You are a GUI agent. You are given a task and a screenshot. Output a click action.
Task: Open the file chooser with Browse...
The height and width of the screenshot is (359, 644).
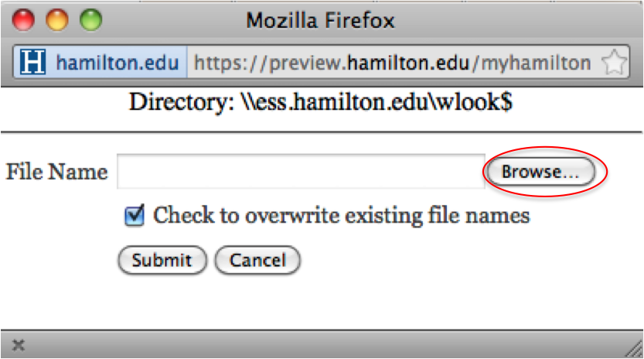click(x=540, y=172)
